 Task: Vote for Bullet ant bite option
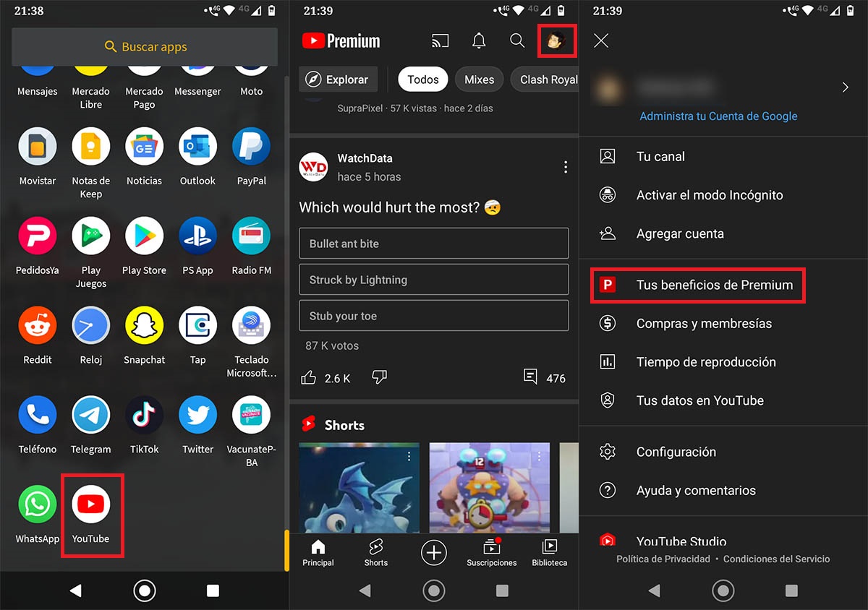click(x=434, y=244)
